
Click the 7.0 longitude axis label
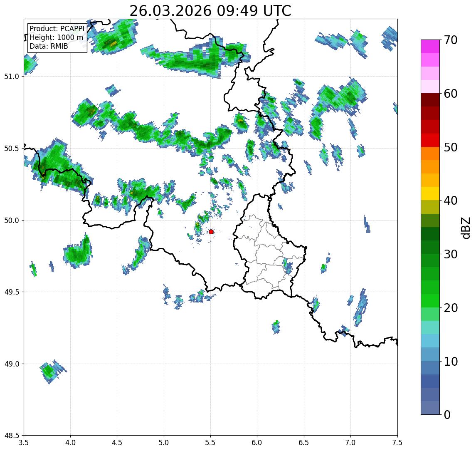click(351, 442)
